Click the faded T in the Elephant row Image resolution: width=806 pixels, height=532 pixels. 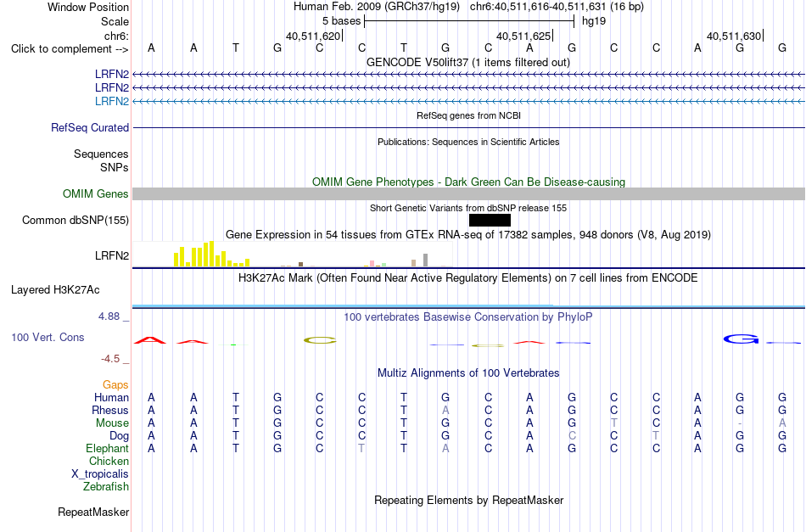tap(361, 448)
